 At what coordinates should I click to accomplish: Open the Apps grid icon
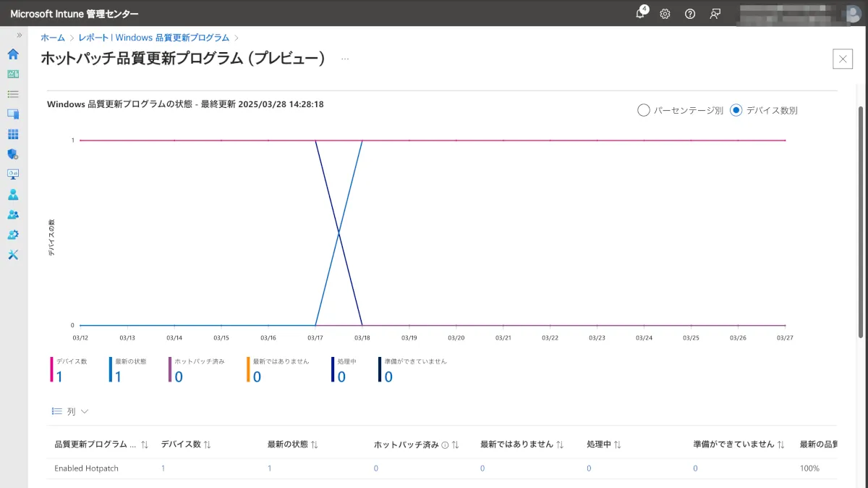(x=13, y=134)
